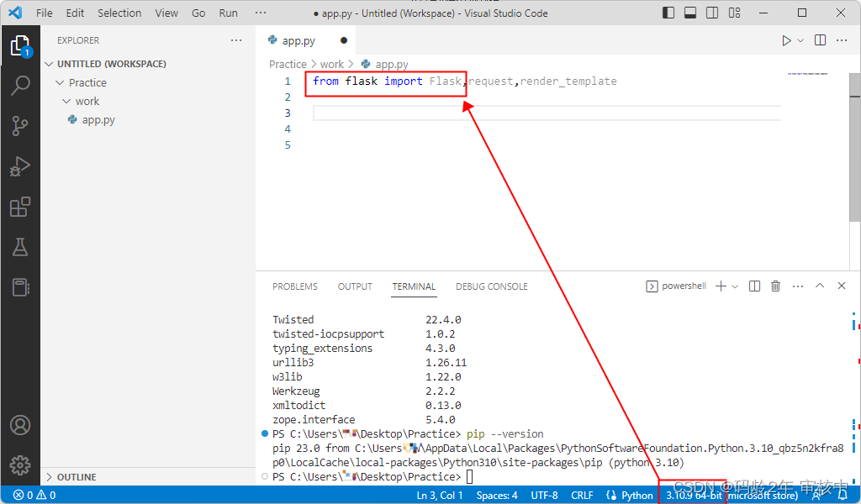Switch to the DEBUG CONSOLE tab

click(491, 286)
